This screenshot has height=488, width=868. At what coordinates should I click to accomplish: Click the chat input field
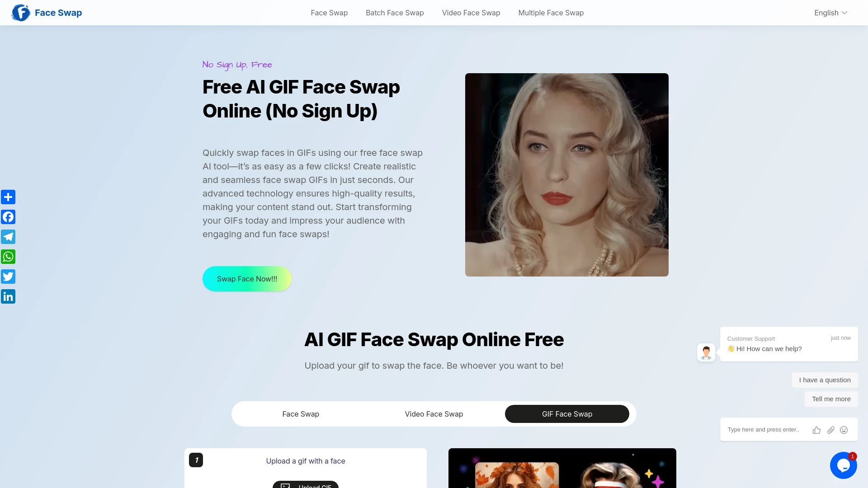(765, 430)
